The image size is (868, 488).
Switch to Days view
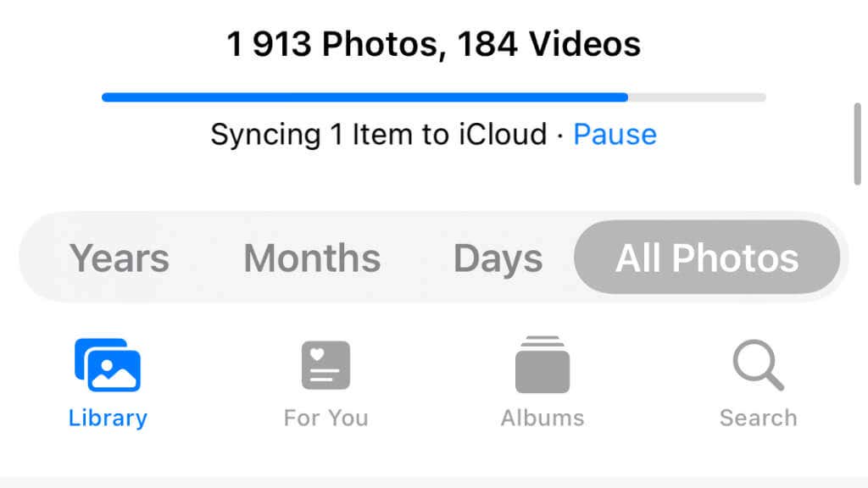pos(498,258)
